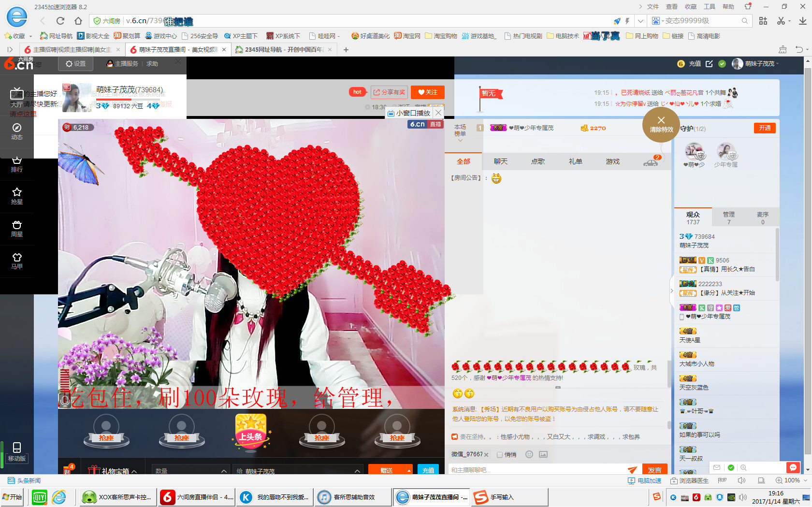Click the browser search box 变态99999级
The width and height of the screenshot is (812, 507).
[x=699, y=21]
